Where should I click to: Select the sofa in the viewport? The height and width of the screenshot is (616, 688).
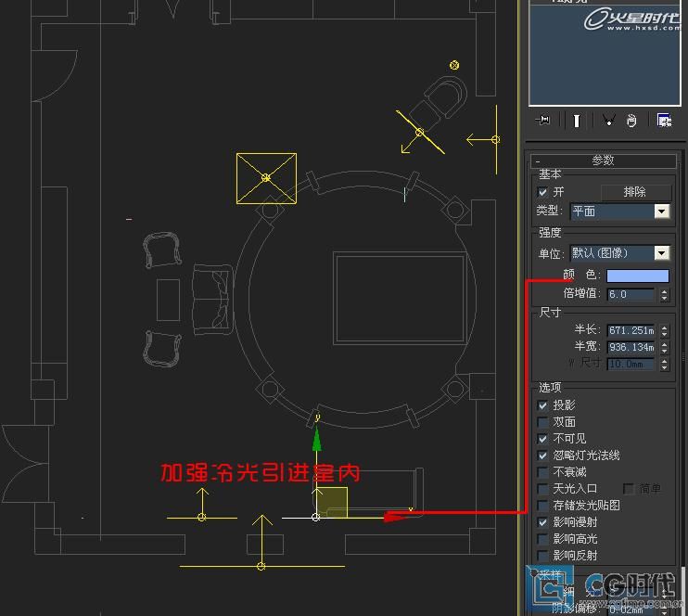[212, 299]
